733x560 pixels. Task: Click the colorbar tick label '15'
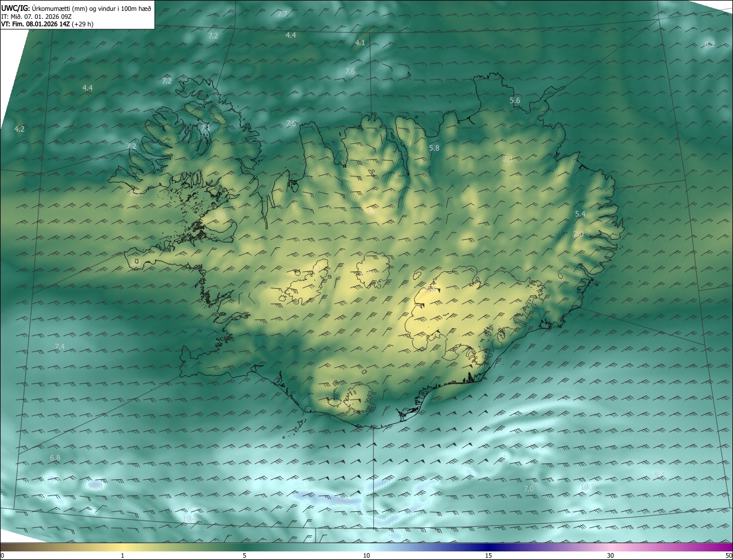point(488,555)
